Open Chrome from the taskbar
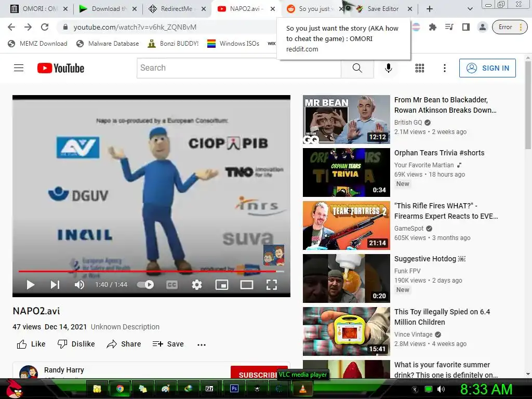 (x=120, y=389)
